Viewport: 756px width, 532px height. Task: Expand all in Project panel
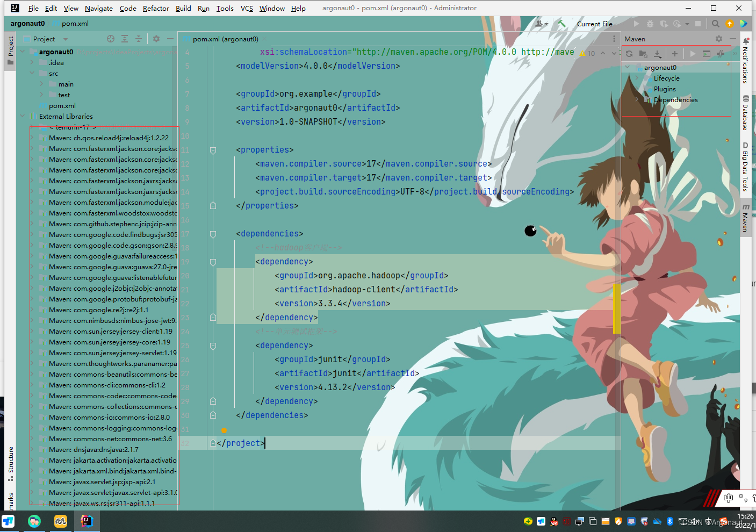coord(125,39)
